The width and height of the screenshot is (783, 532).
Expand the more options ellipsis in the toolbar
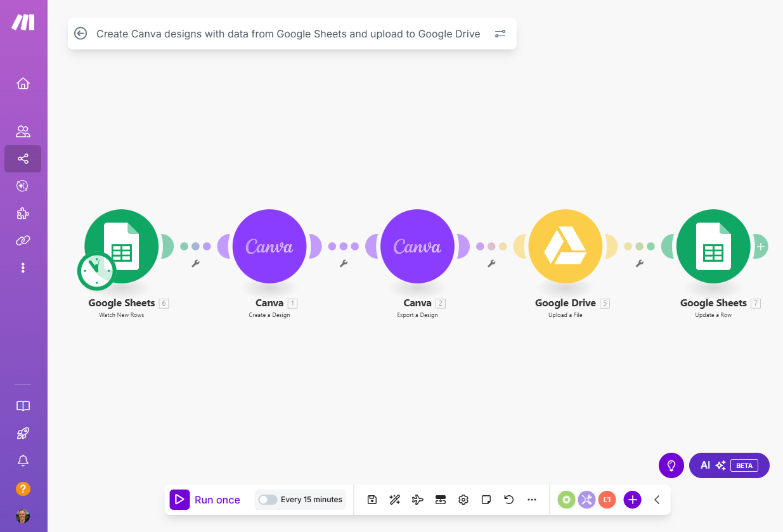point(532,500)
